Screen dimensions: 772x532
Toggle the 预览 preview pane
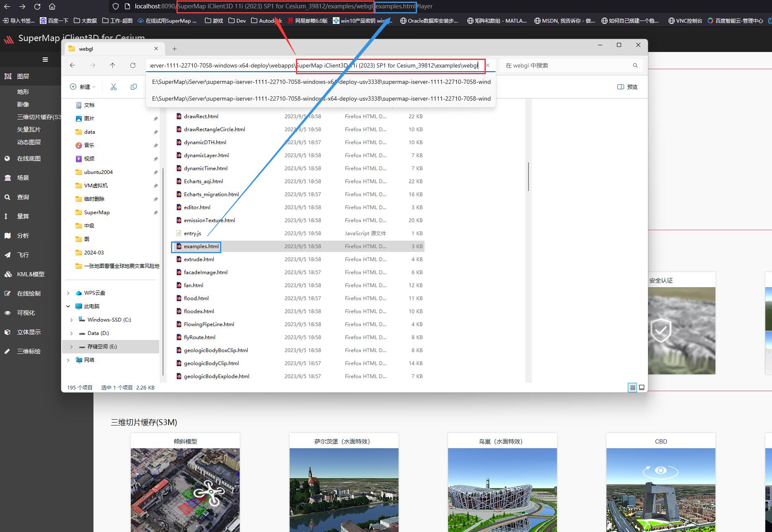pos(627,87)
